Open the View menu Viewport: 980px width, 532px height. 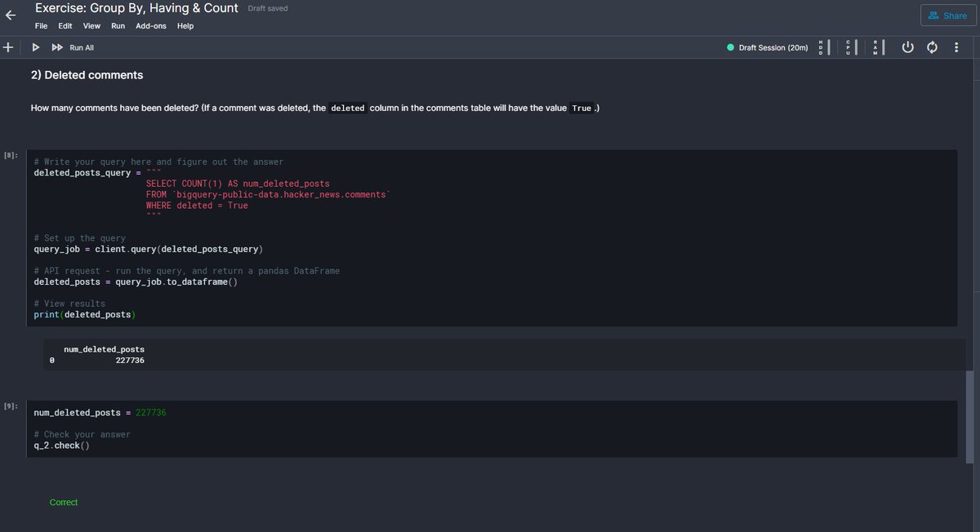[91, 26]
